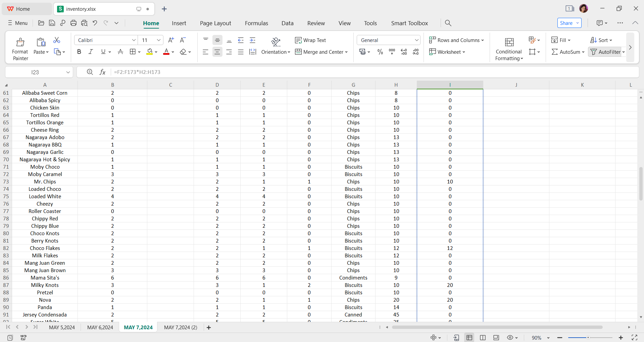
Task: Open the Menu button
Action: (x=17, y=23)
